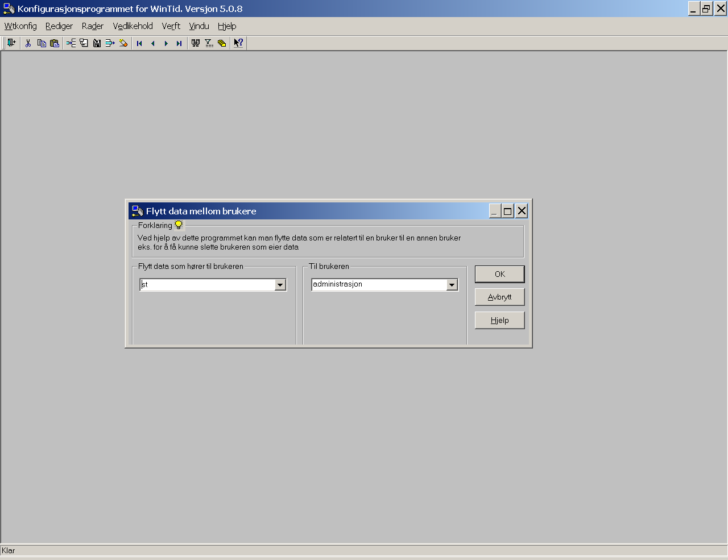The width and height of the screenshot is (728, 560).
Task: Open the Vedlikehold menu
Action: point(133,26)
